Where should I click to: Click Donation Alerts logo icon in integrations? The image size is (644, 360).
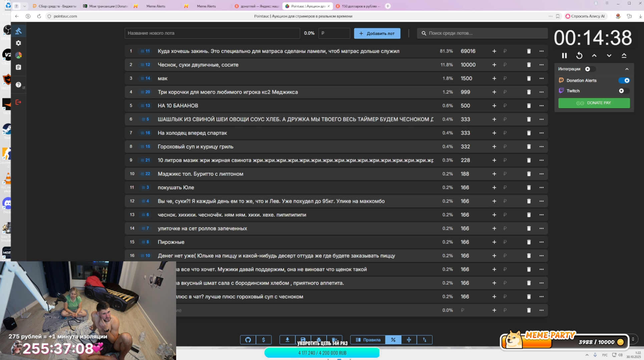pos(561,80)
